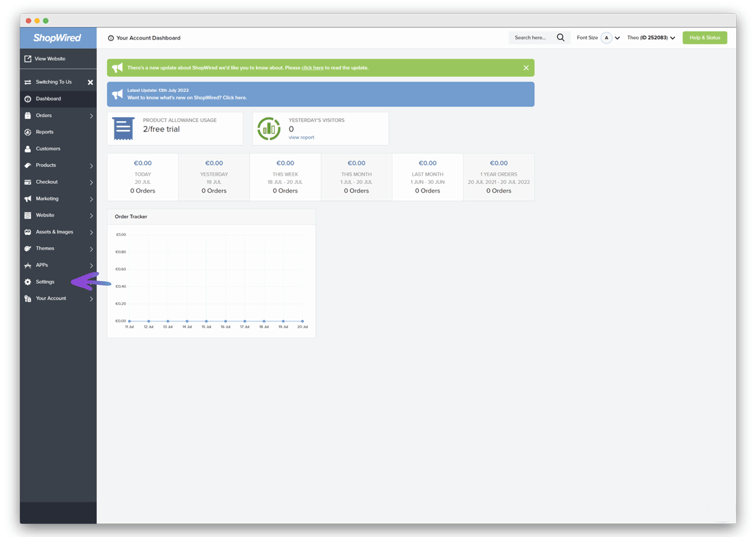This screenshot has width=756, height=537.
Task: Open the view report link
Action: (301, 137)
